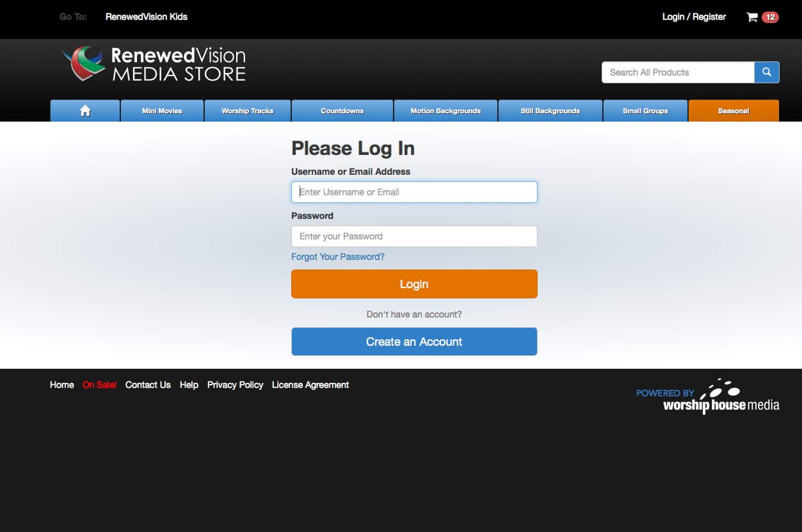
Task: Open the Contact Us footer link
Action: (x=148, y=385)
